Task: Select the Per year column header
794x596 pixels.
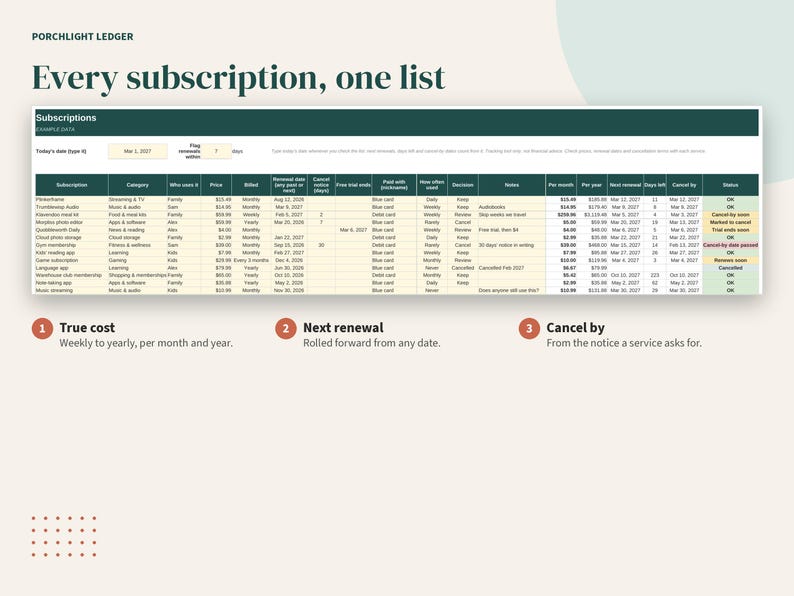Action: tap(592, 185)
